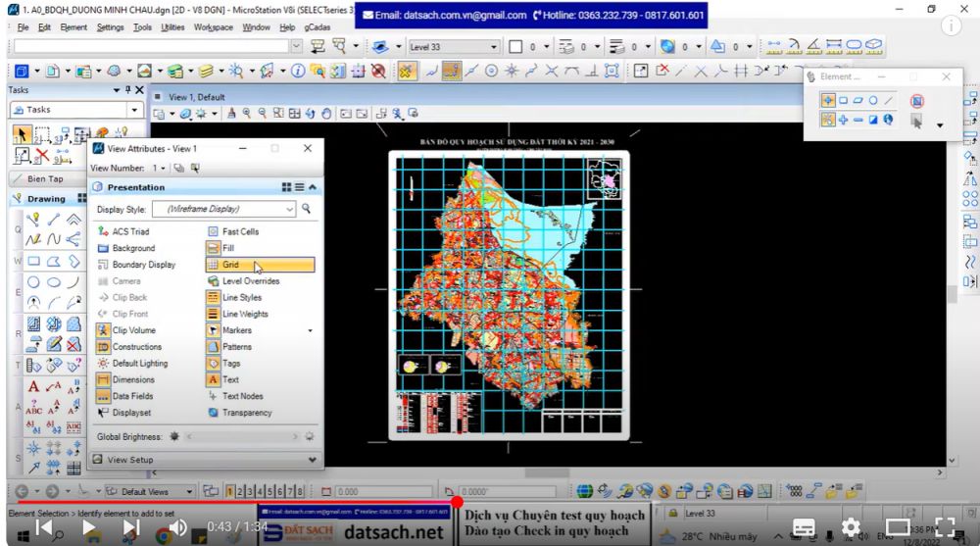This screenshot has width=980, height=546.
Task: Click the Level Overrides icon
Action: pos(214,281)
